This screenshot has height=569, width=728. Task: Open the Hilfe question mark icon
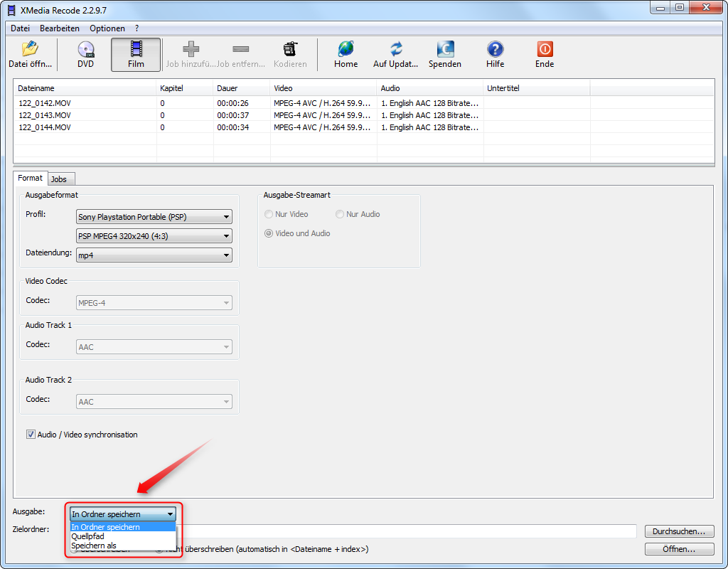click(495, 50)
